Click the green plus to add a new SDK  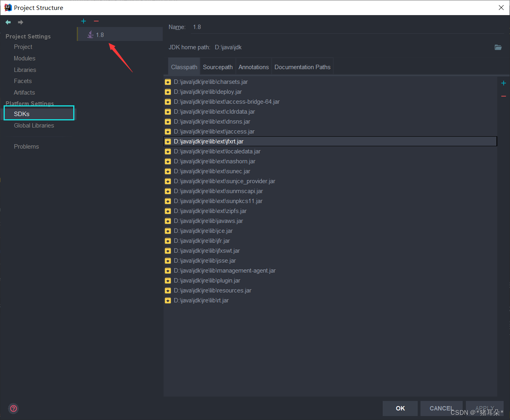(x=83, y=21)
